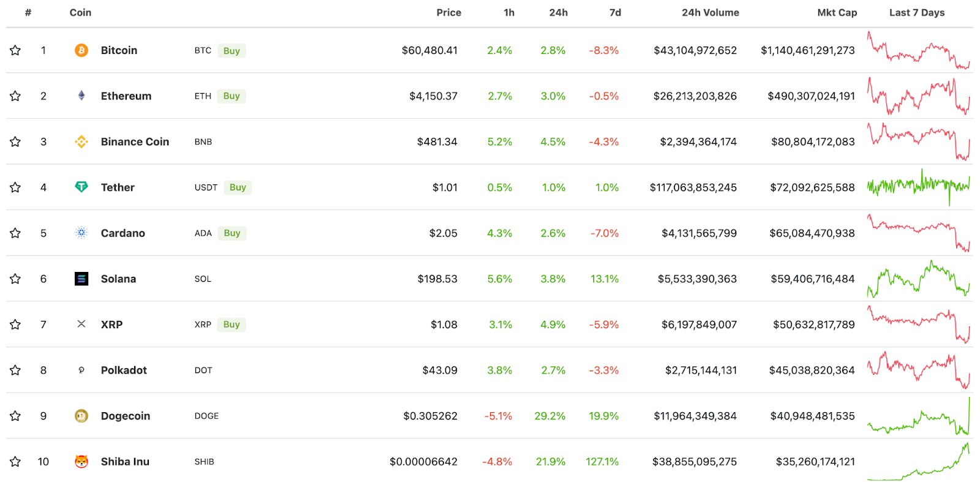Click the Cardano logo icon
This screenshot has width=980, height=482.
pos(81,233)
